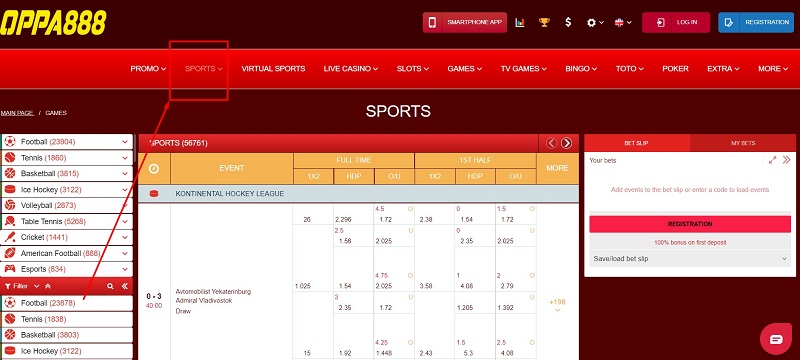Click the dollar sign payments icon

point(568,22)
